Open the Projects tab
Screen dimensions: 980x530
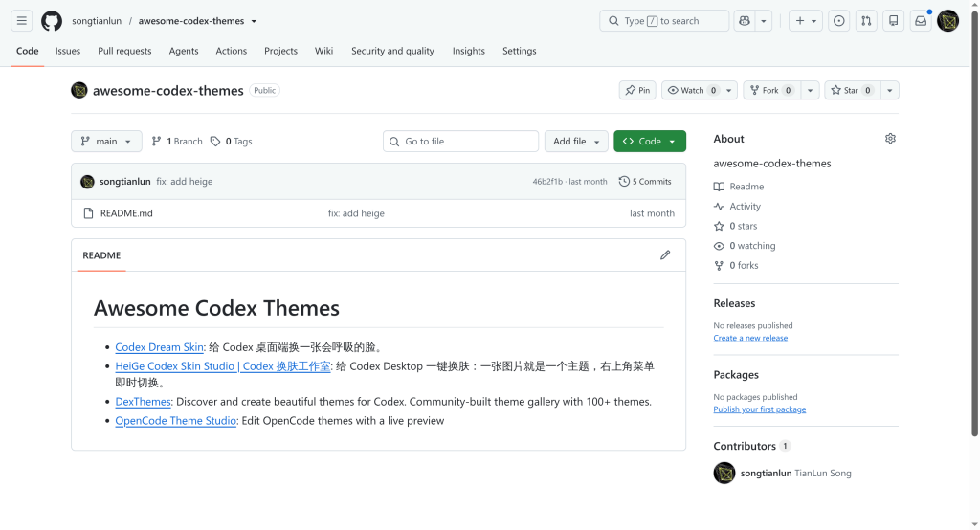pyautogui.click(x=280, y=51)
